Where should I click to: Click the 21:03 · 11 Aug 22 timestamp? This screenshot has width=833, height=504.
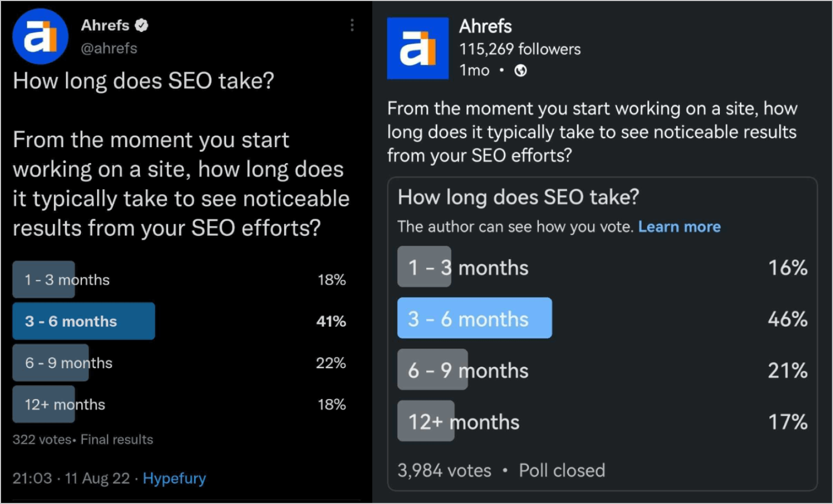coord(71,478)
